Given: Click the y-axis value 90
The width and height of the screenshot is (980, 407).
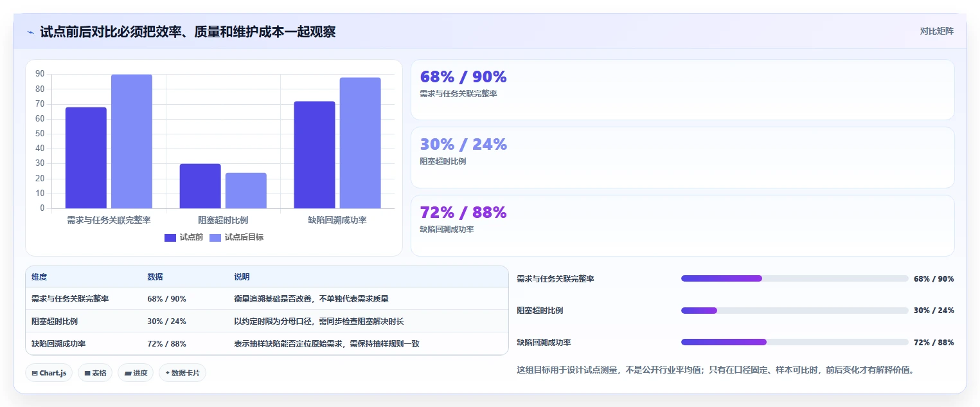Looking at the screenshot, I should coord(40,74).
